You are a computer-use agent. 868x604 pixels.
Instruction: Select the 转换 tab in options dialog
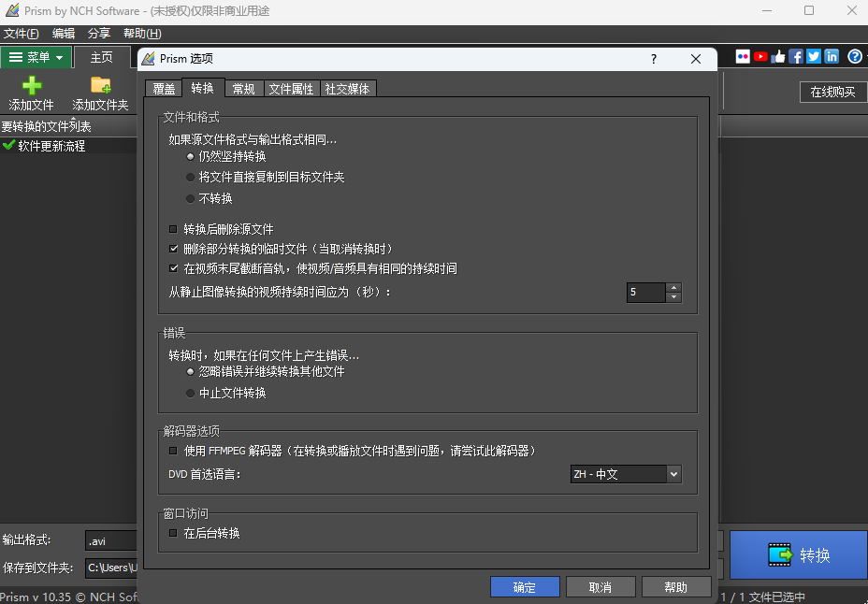pos(203,87)
